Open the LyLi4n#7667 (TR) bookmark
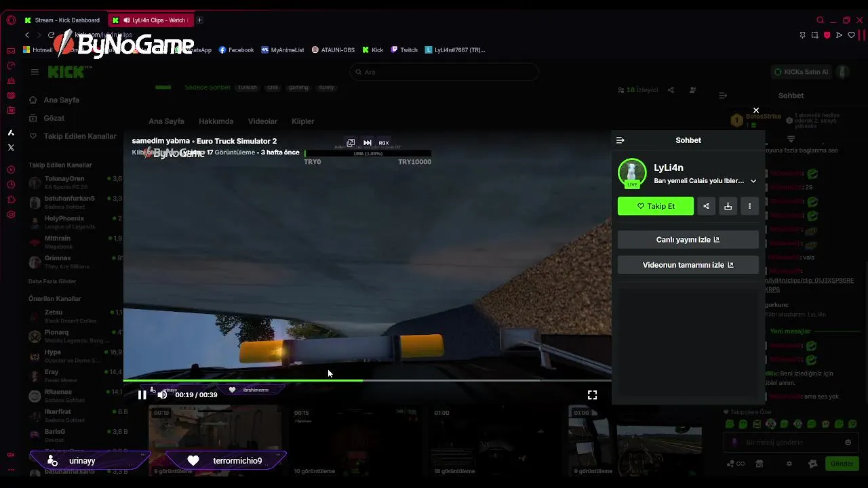The image size is (868, 488). click(455, 50)
